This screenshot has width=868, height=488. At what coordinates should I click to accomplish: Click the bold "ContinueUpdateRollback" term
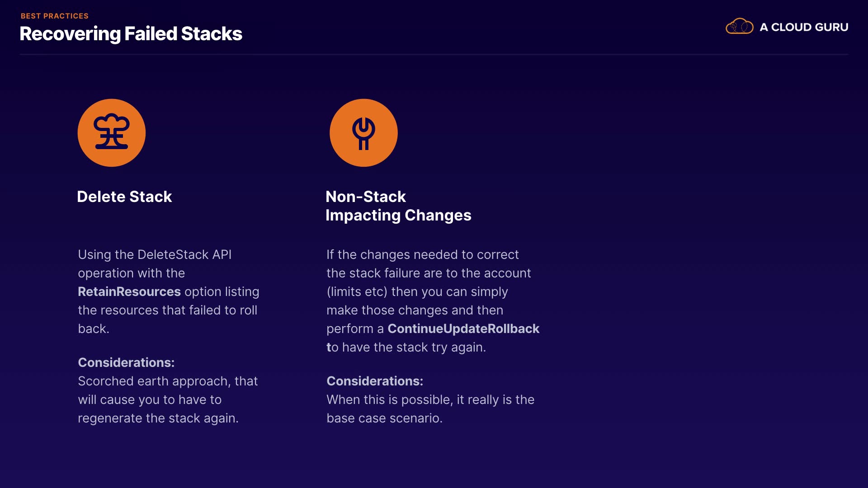coord(463,328)
